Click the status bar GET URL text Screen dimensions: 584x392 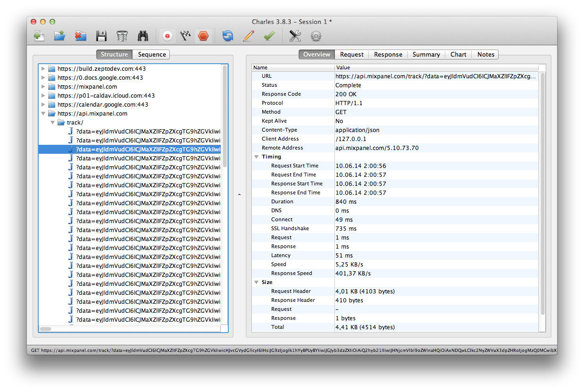click(x=293, y=350)
